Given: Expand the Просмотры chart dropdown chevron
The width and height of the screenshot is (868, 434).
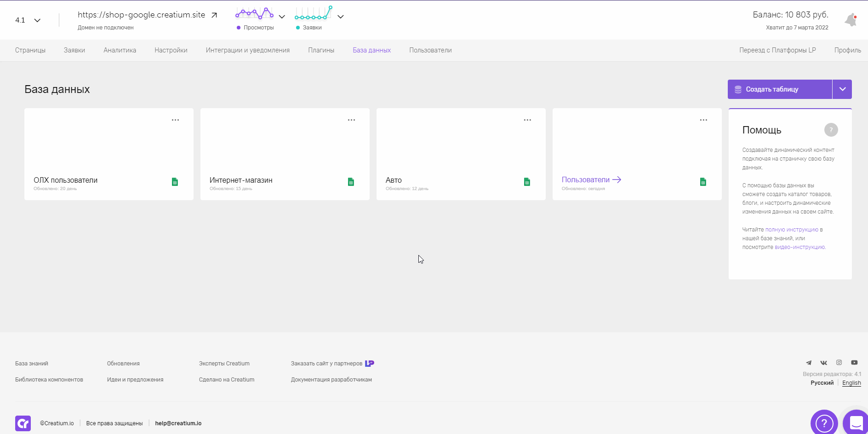Looking at the screenshot, I should 282,17.
